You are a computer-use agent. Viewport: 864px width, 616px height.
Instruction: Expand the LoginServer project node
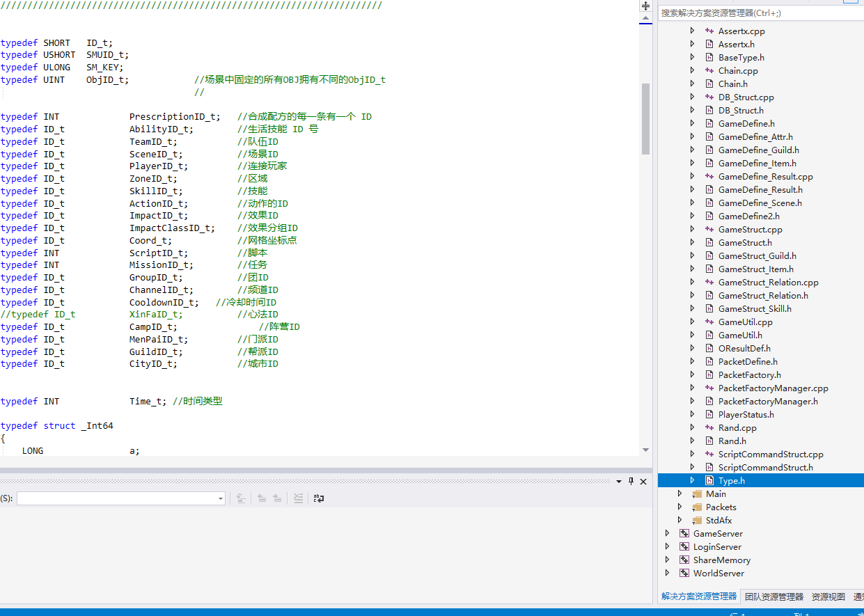[668, 546]
